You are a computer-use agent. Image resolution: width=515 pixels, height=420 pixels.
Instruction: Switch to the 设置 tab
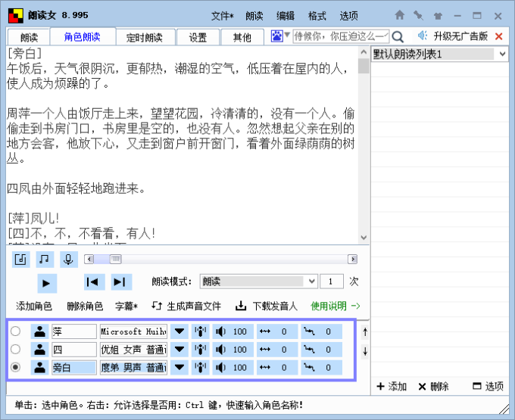click(198, 37)
